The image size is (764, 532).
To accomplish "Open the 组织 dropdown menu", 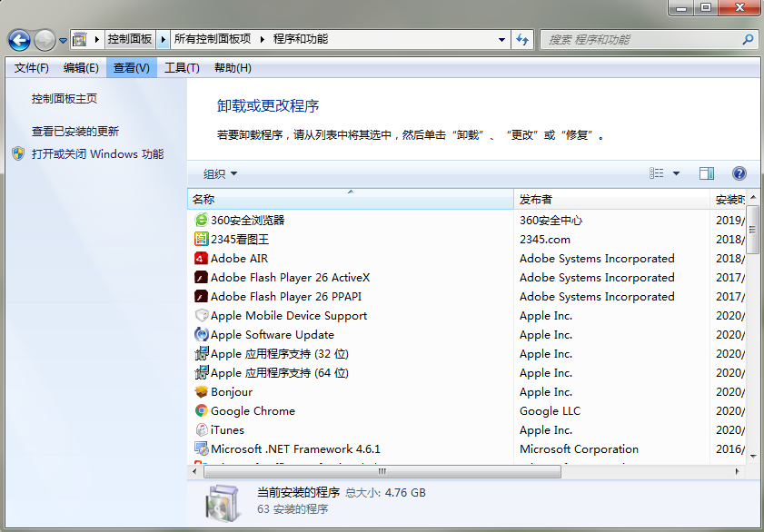I will coord(220,173).
